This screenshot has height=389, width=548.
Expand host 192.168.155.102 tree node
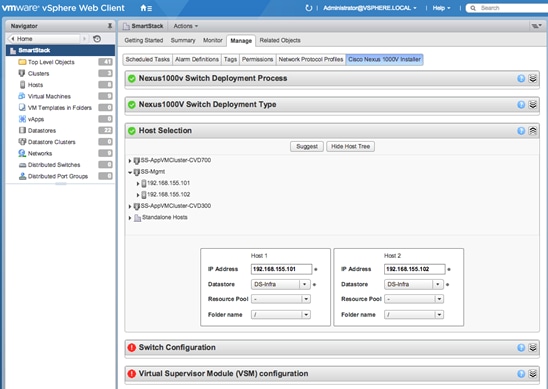tap(138, 195)
